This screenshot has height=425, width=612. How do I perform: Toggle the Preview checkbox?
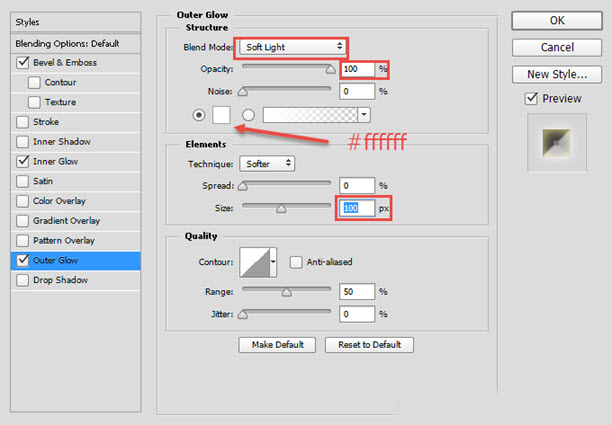[531, 98]
